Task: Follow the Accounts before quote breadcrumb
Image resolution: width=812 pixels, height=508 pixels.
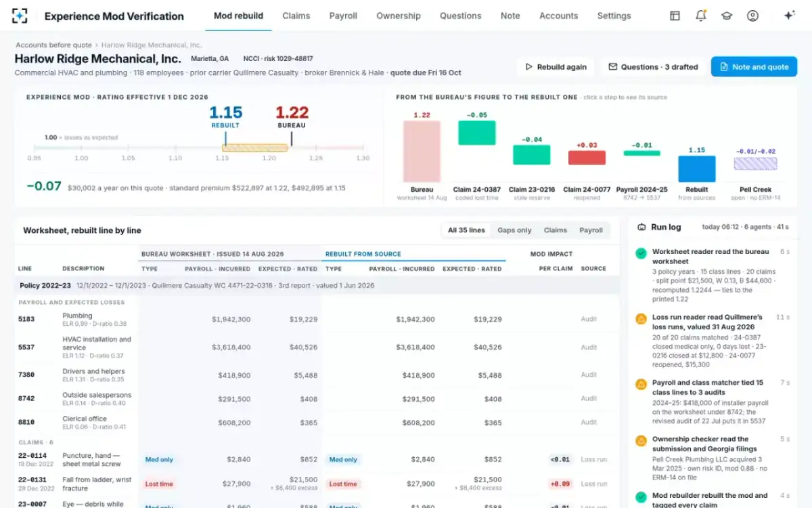Action: pos(54,45)
